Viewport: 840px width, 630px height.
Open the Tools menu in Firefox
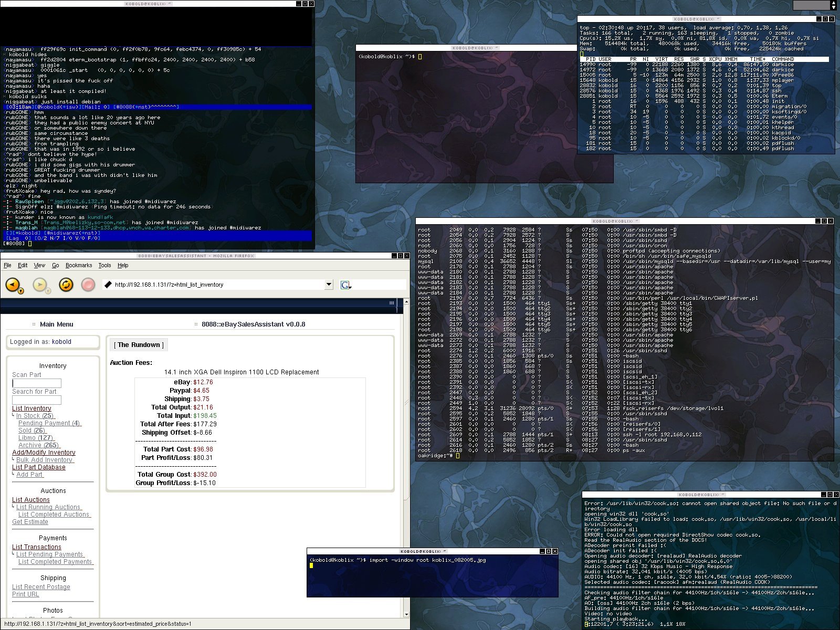coord(104,265)
